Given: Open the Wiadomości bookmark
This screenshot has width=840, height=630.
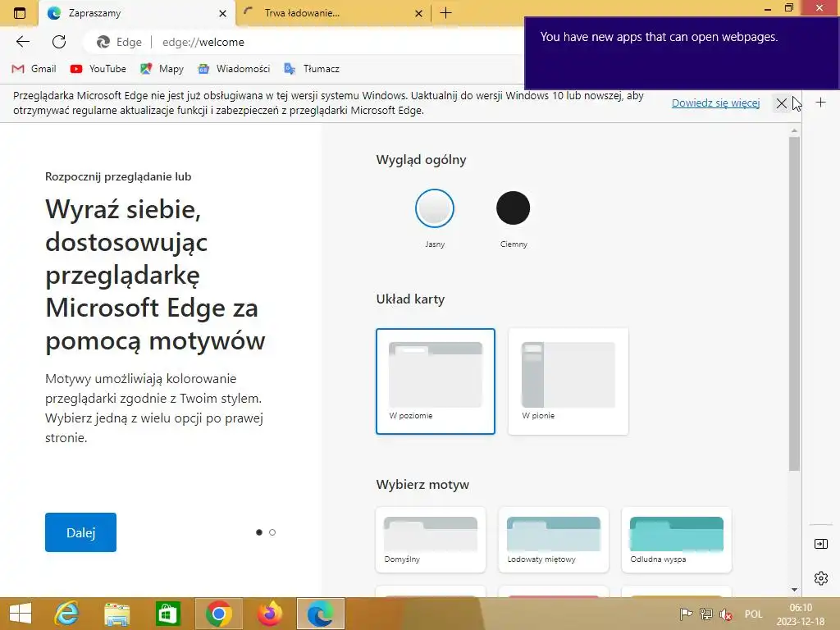Looking at the screenshot, I should [x=234, y=69].
